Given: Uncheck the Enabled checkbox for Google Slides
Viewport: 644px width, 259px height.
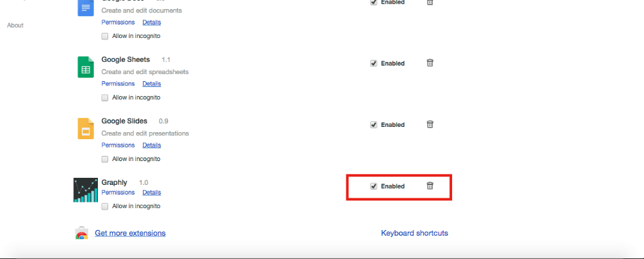Looking at the screenshot, I should [x=374, y=124].
